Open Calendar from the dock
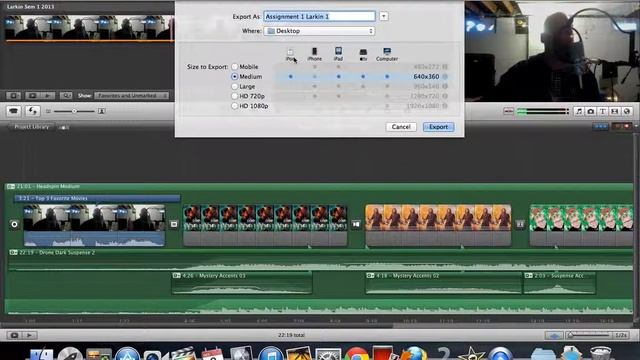This screenshot has width=640, height=360. coord(212,353)
